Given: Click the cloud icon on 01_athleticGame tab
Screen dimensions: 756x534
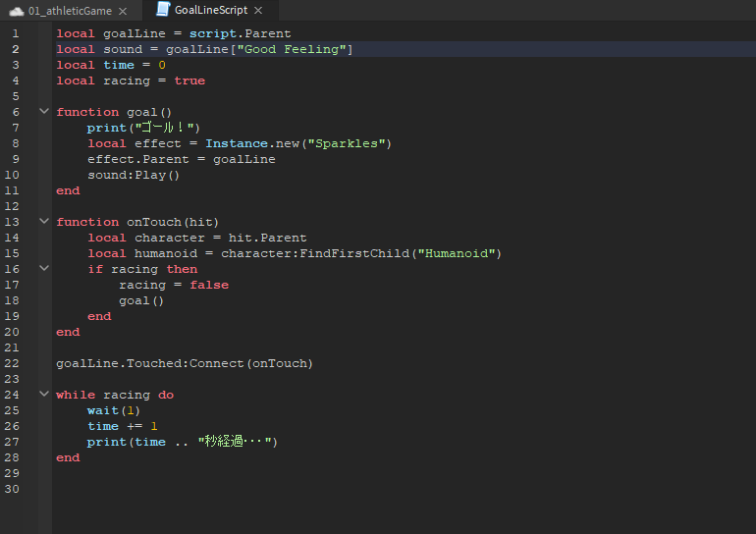Looking at the screenshot, I should (16, 11).
